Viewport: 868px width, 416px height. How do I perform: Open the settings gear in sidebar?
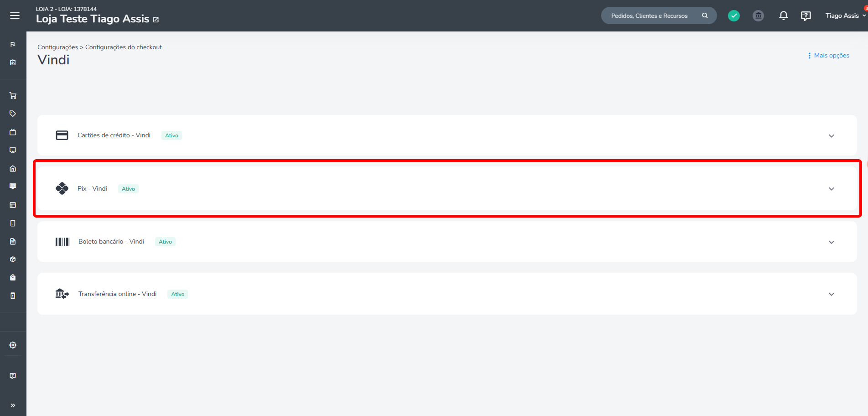(x=13, y=345)
